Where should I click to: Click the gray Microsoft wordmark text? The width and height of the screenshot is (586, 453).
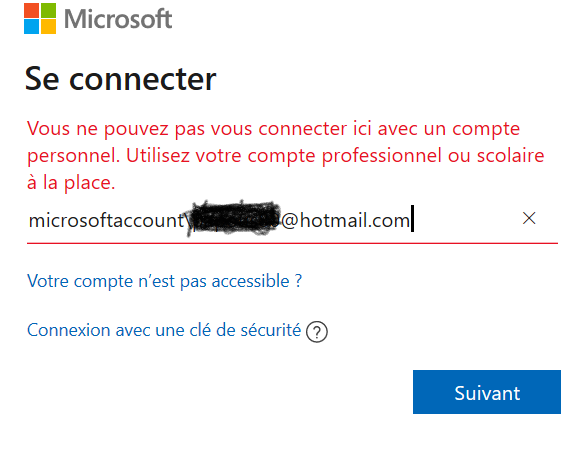(x=118, y=19)
